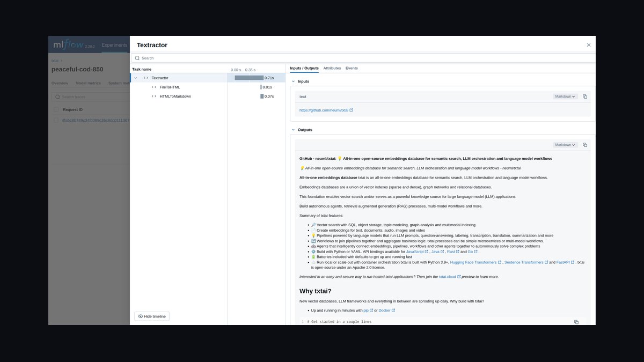Collapse the Inputs section

click(x=293, y=82)
